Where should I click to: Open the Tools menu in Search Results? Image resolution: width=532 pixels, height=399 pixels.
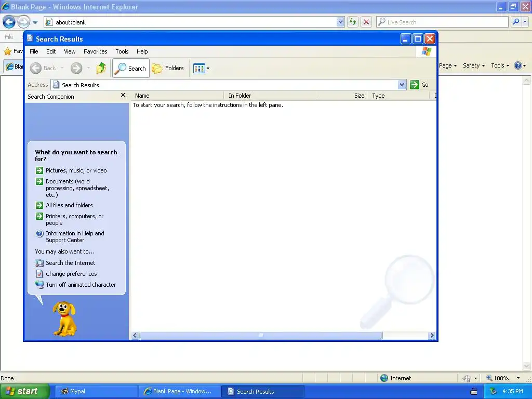point(122,51)
